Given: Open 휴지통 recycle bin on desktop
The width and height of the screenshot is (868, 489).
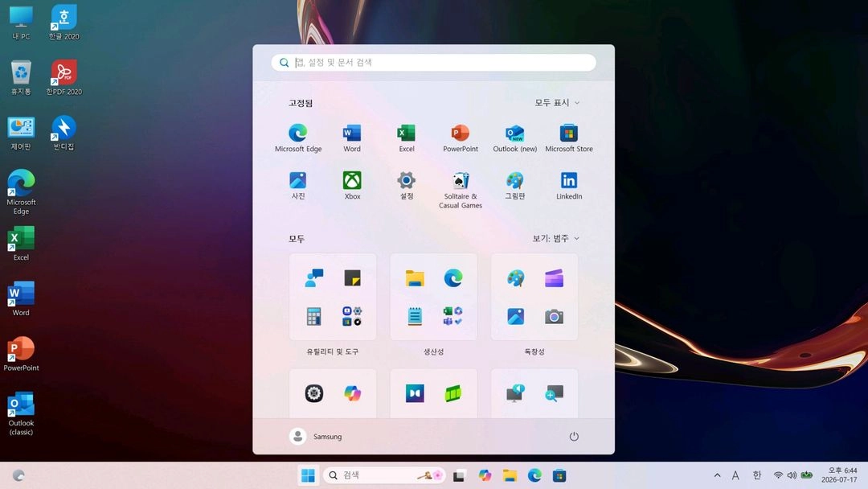Looking at the screenshot, I should [21, 77].
